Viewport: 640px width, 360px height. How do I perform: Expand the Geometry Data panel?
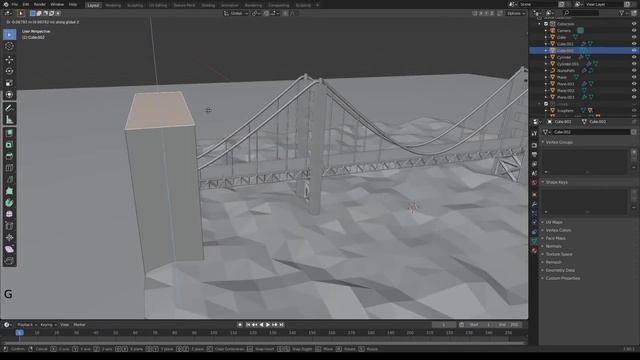pos(560,270)
